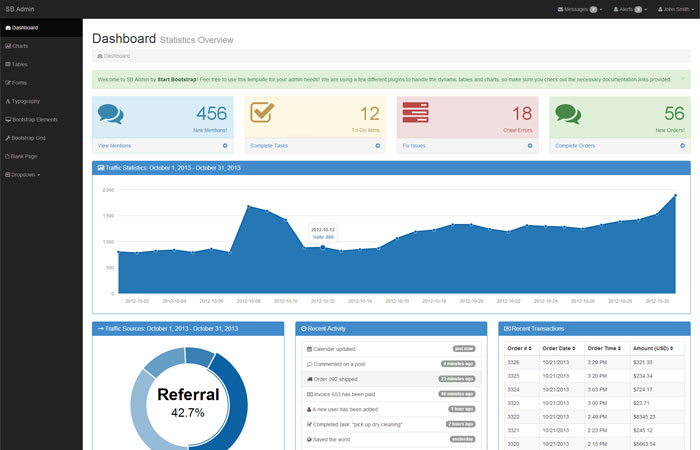
Task: Open the Commented on a post item
Action: point(391,364)
